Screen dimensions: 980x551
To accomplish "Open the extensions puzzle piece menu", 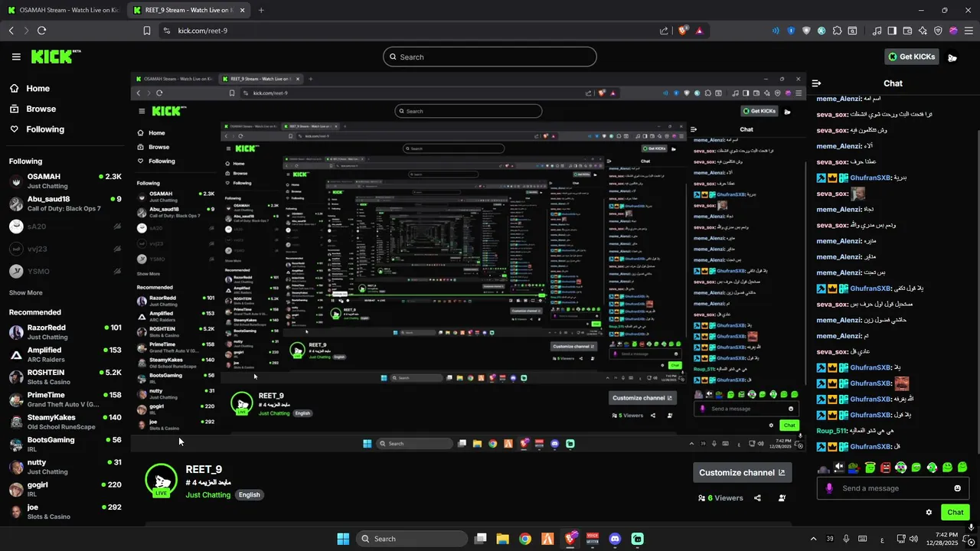I will (837, 31).
